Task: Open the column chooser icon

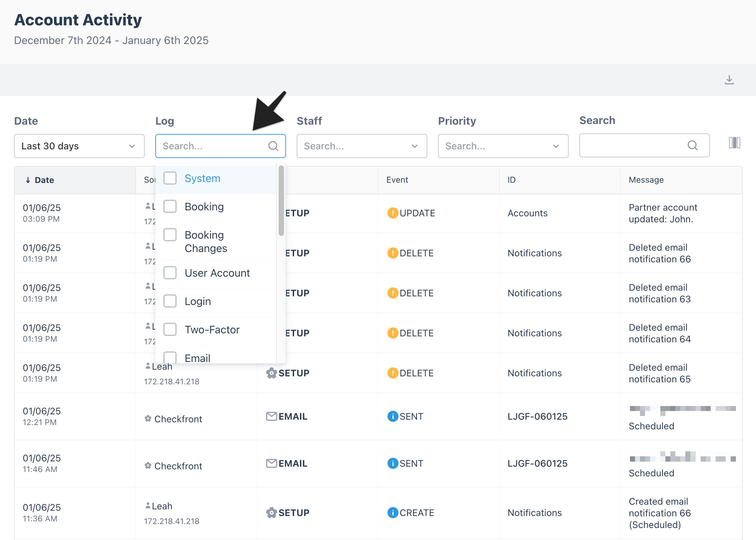Action: (x=734, y=143)
